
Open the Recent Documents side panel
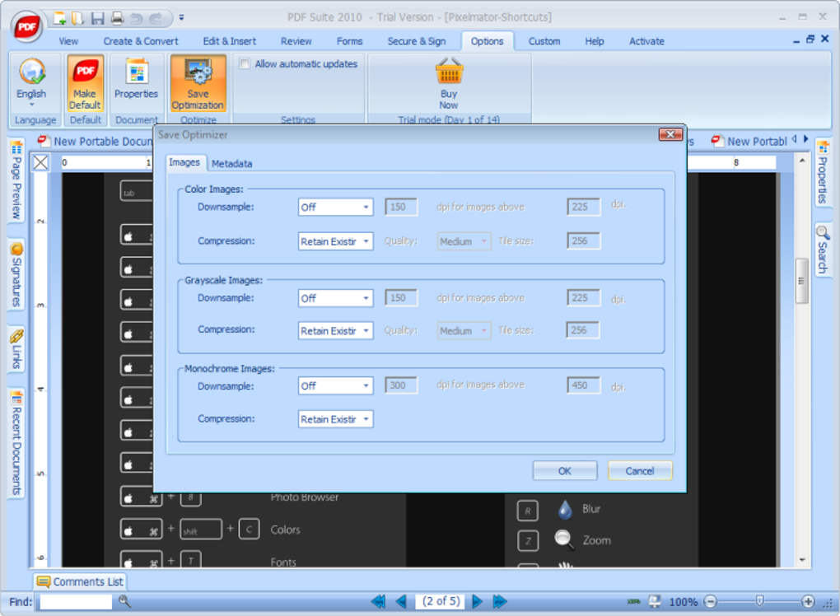tap(16, 442)
